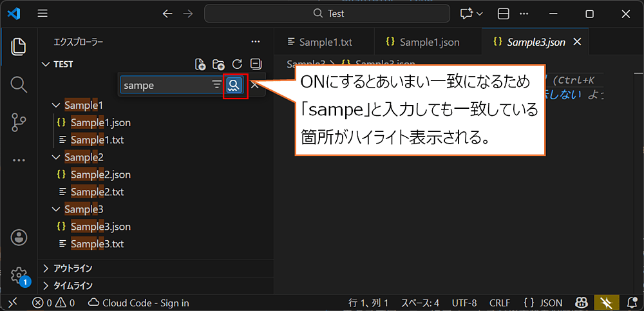Open the Copilot status icon
The width and height of the screenshot is (644, 311).
click(581, 303)
